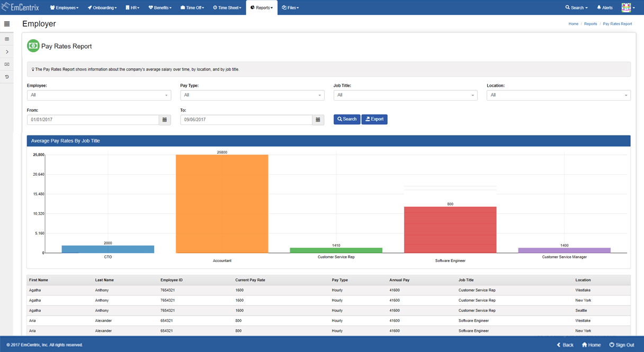Expand the Pay Type filter dropdown

(x=252, y=95)
